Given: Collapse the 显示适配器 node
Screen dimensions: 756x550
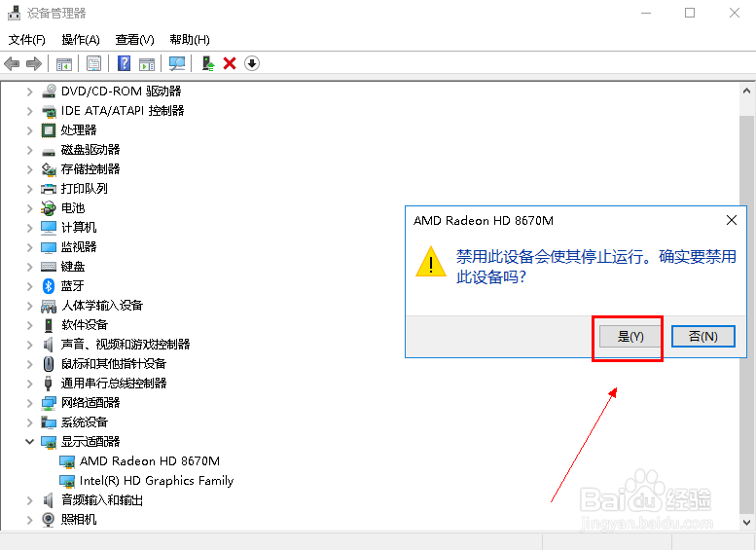Looking at the screenshot, I should point(29,441).
